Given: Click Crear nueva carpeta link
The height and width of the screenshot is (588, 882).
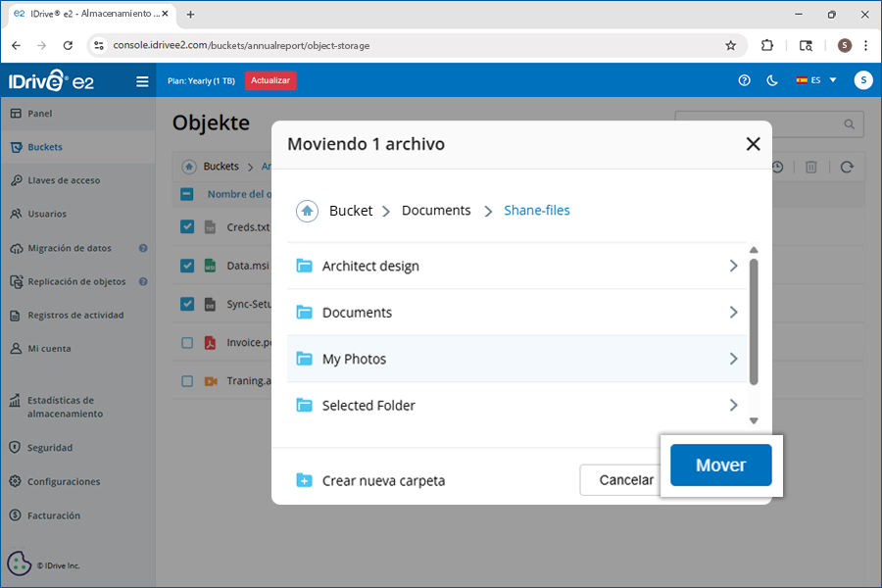Looking at the screenshot, I should pyautogui.click(x=371, y=480).
